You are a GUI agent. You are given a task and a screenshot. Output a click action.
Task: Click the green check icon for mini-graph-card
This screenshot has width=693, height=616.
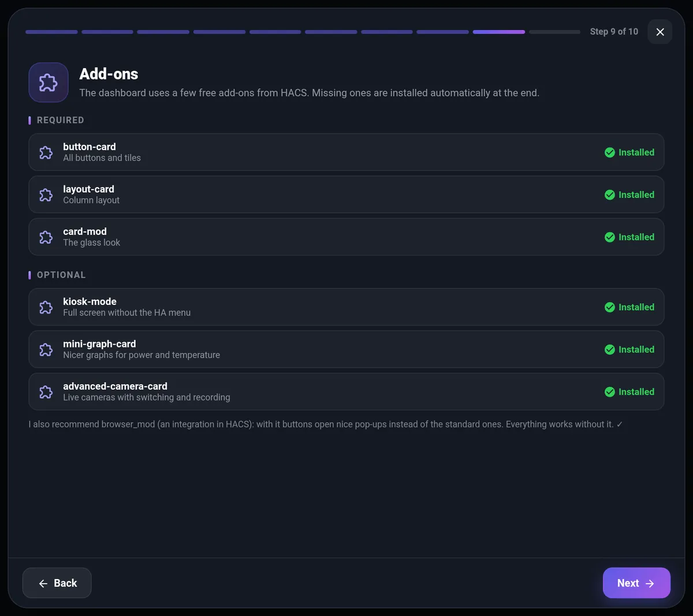(x=610, y=349)
